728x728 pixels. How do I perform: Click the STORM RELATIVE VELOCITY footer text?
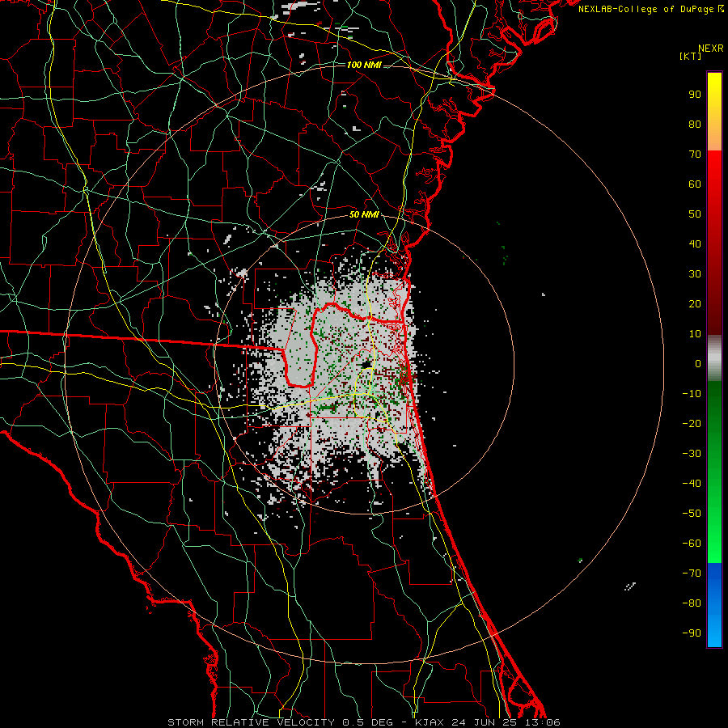[251, 722]
